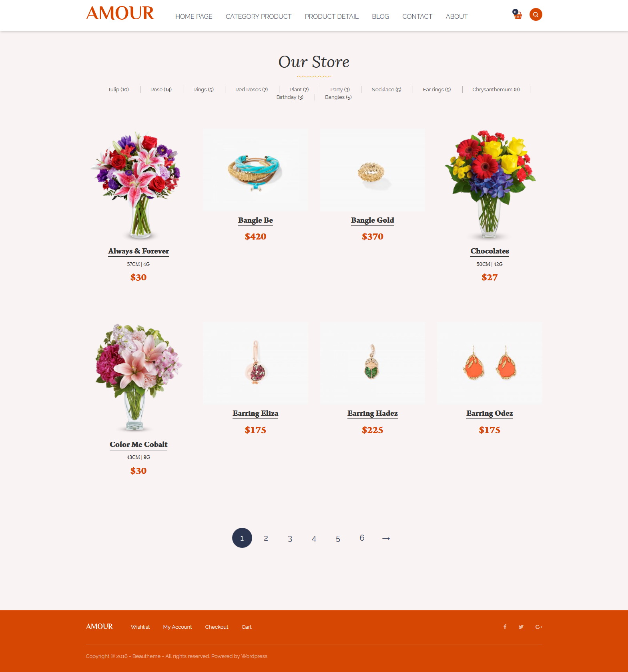Open the Always & Forever product title
Viewport: 628px width, 672px height.
[138, 251]
